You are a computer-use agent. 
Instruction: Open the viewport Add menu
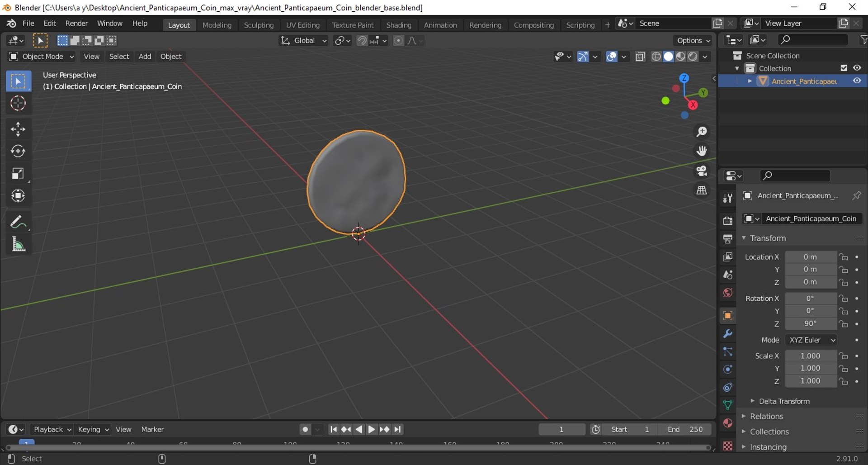pyautogui.click(x=145, y=57)
